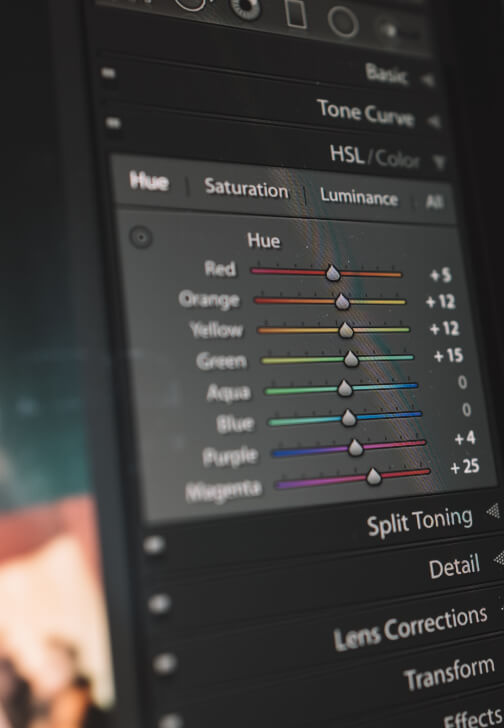Select the Graduated Filter rectangle tool

coord(296,13)
